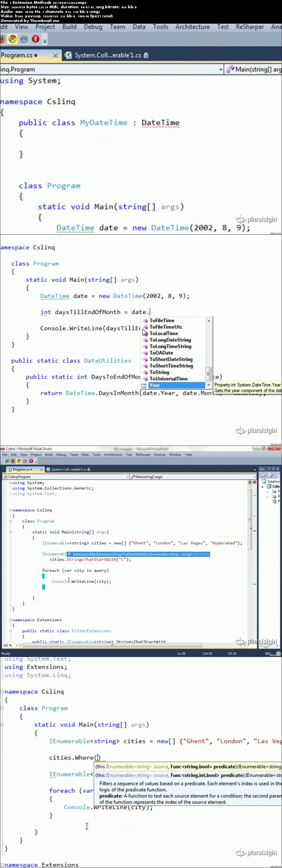This screenshot has height=868, width=282.
Task: Open the active documents list arrow beside Sol... panel
Action: [255, 470]
